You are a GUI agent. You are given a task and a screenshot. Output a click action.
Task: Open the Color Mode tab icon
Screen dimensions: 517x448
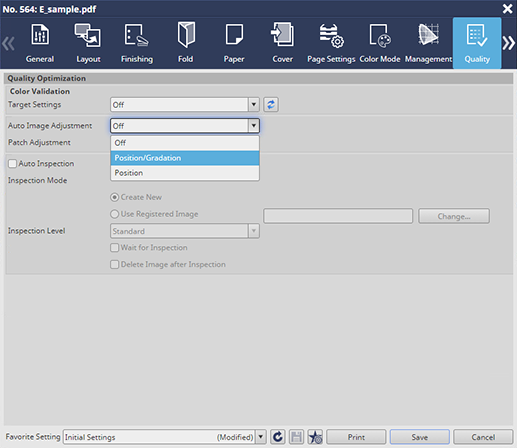[x=380, y=35]
